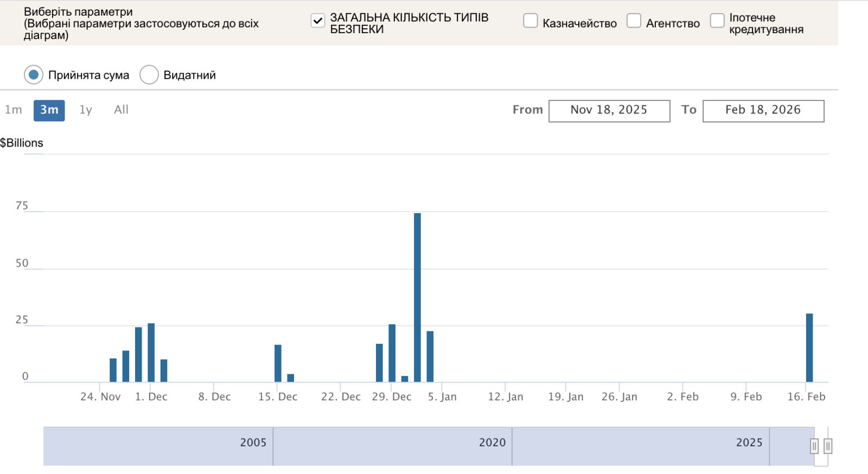Check the Іпотечне кредитування checkbox
The width and height of the screenshot is (868, 474).
717,21
